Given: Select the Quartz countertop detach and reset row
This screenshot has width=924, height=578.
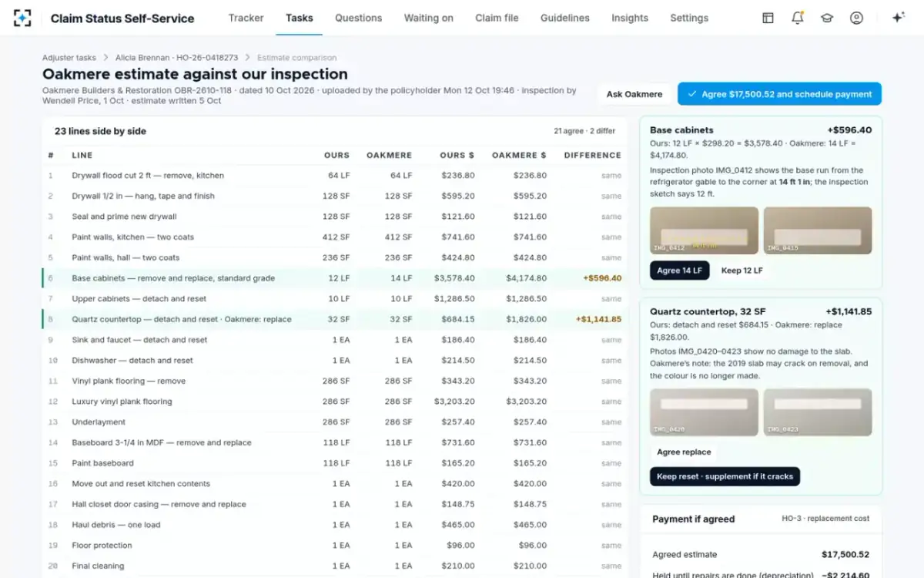Looking at the screenshot, I should [x=335, y=319].
